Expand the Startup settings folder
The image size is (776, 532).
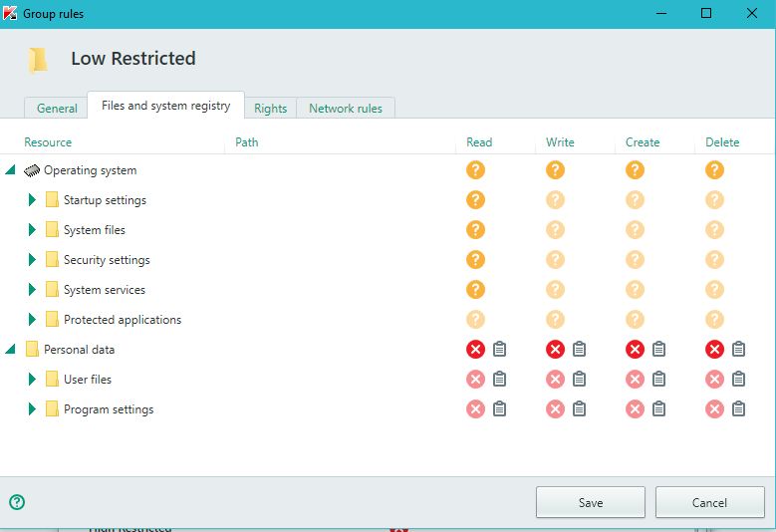point(32,200)
